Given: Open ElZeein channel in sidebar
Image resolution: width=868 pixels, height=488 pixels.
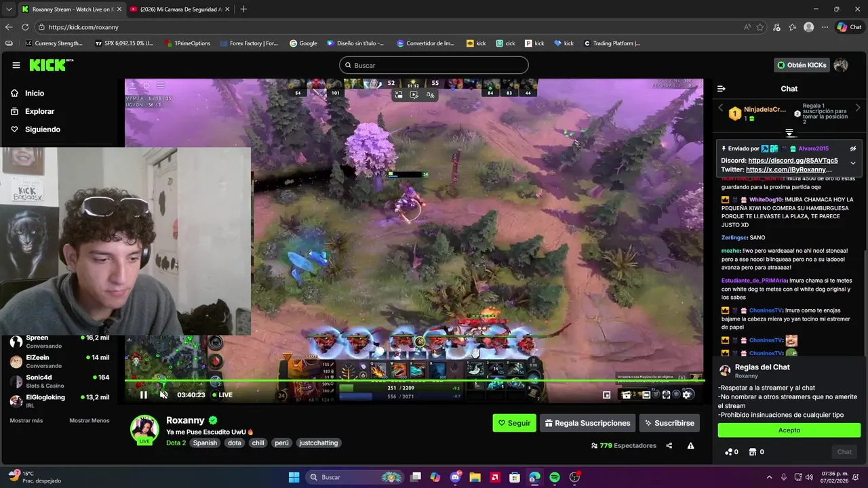Looking at the screenshot, I should [60, 361].
